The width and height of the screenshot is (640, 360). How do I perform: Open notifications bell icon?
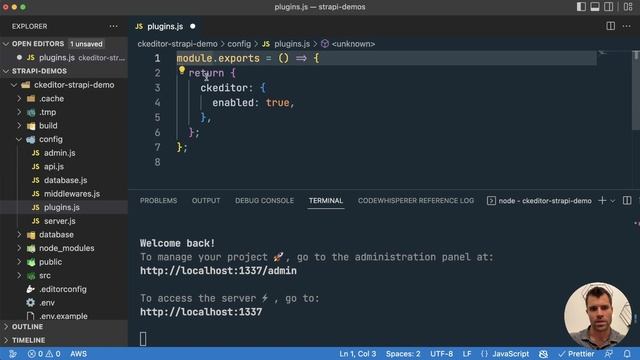(x=627, y=354)
